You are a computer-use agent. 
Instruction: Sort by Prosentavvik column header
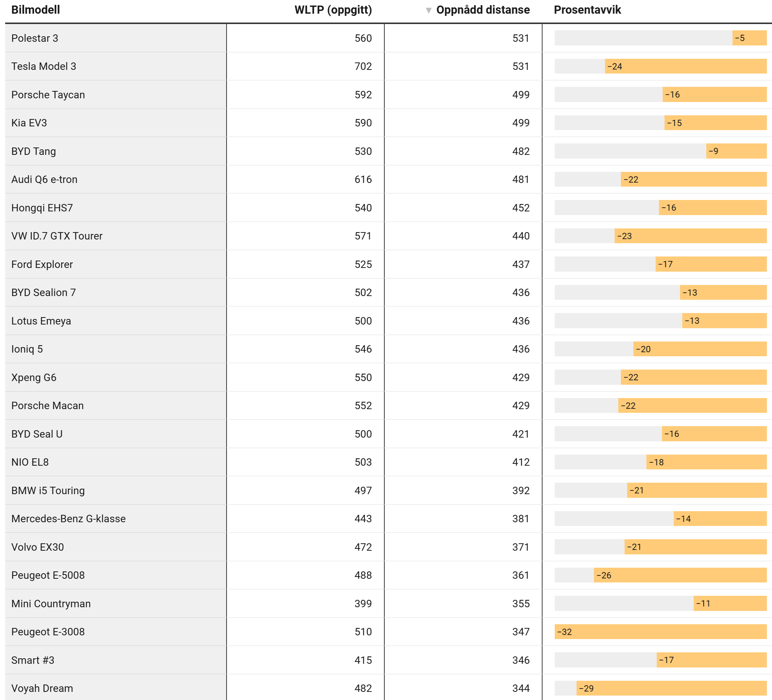tap(587, 10)
